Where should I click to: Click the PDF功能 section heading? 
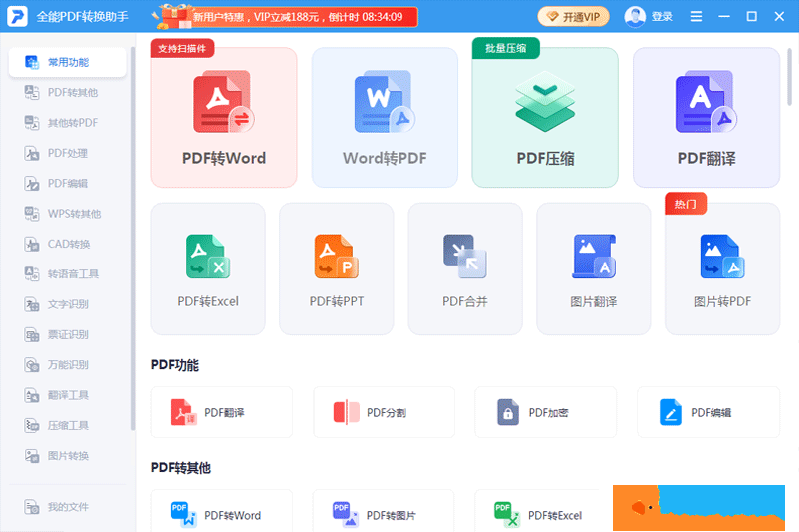pos(174,365)
